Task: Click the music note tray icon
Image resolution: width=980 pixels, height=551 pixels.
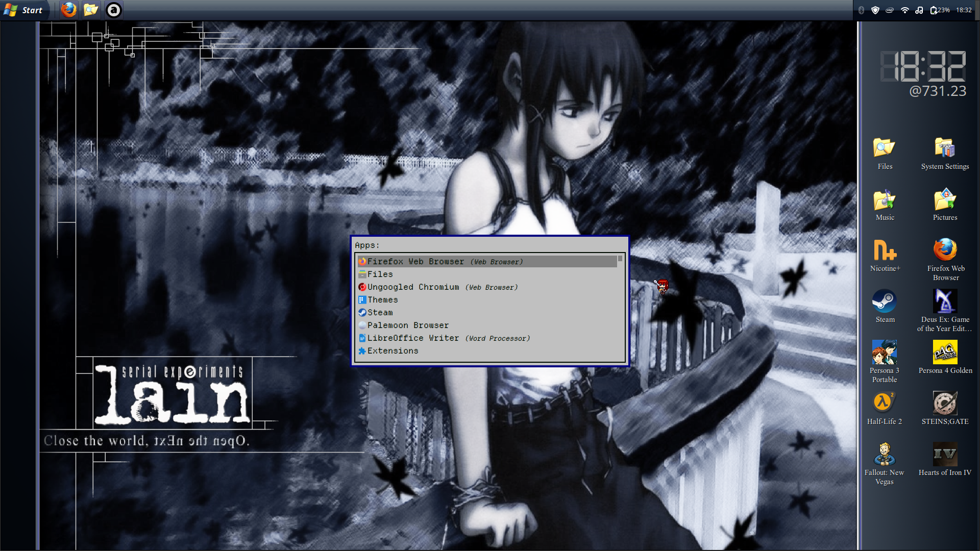Action: pos(919,10)
